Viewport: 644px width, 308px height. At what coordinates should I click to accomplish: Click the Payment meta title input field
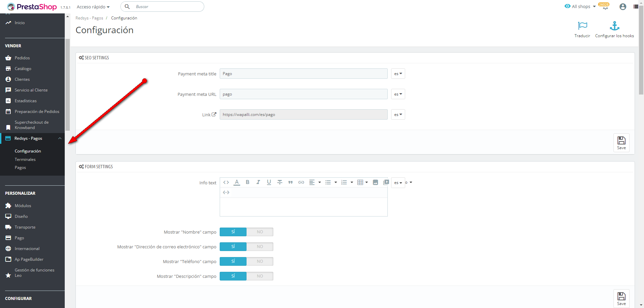tap(304, 74)
